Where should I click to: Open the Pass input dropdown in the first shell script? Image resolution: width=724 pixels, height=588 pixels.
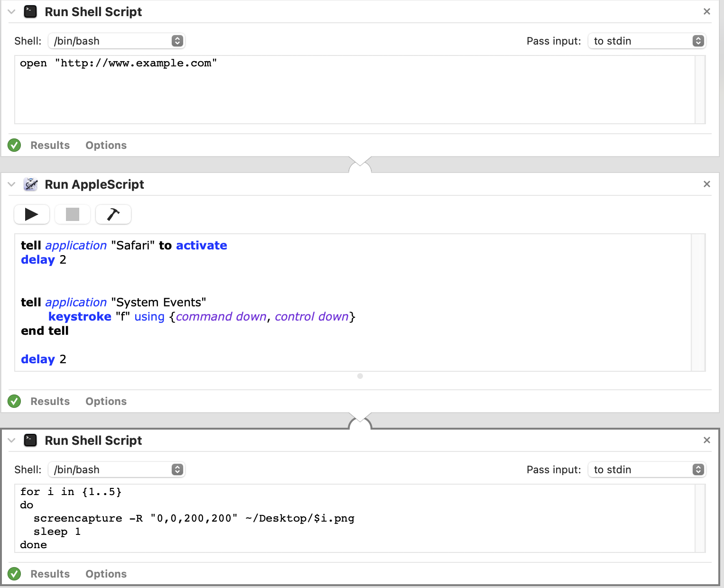click(x=647, y=41)
